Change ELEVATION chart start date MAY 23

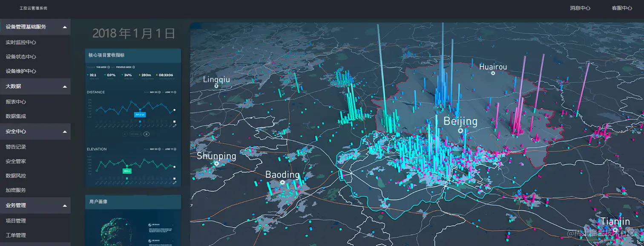point(155,149)
